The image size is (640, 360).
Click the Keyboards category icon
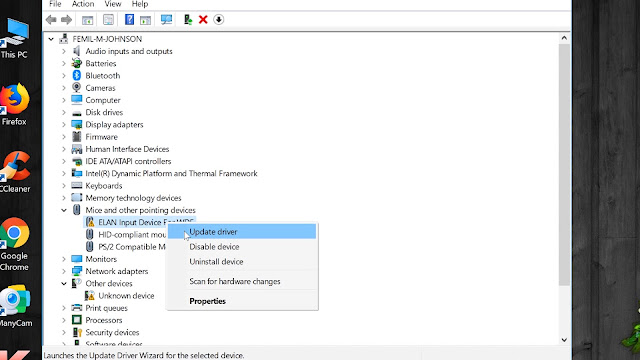tap(77, 186)
